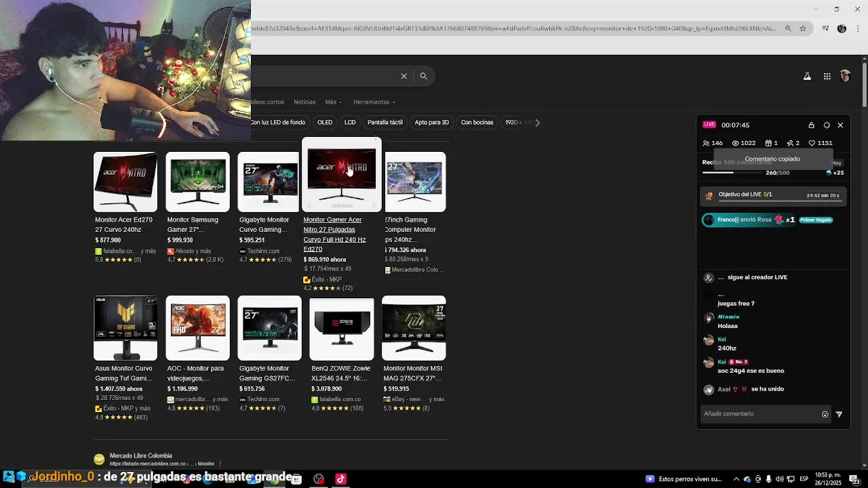Select the Pantalla táctil filter chip
The height and width of the screenshot is (488, 868).
click(385, 123)
